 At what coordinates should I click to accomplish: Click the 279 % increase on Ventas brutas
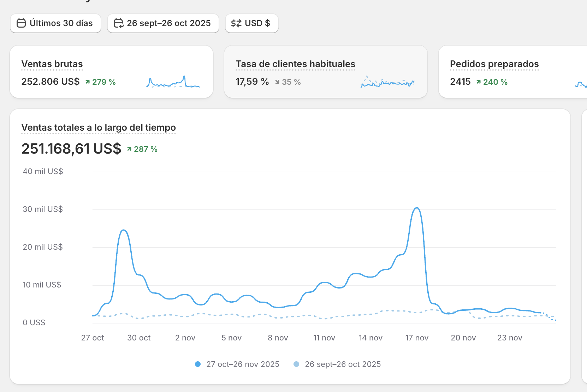pos(101,82)
